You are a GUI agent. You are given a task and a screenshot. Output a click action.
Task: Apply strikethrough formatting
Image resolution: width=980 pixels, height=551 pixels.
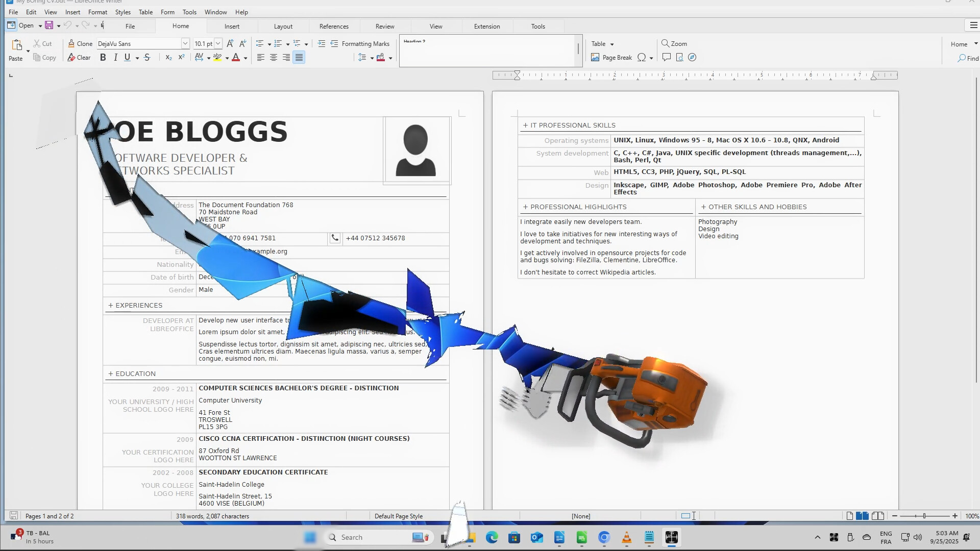point(147,57)
